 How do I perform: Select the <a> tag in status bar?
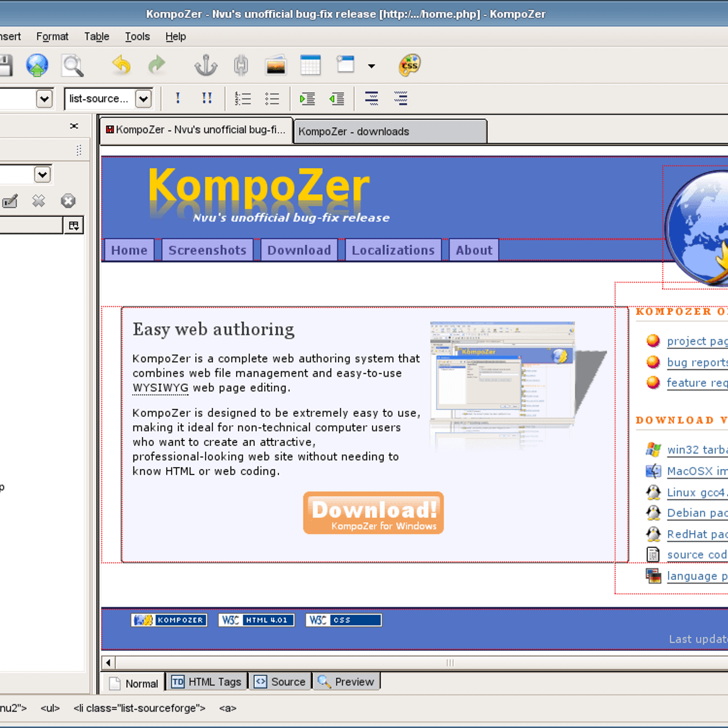(x=227, y=708)
